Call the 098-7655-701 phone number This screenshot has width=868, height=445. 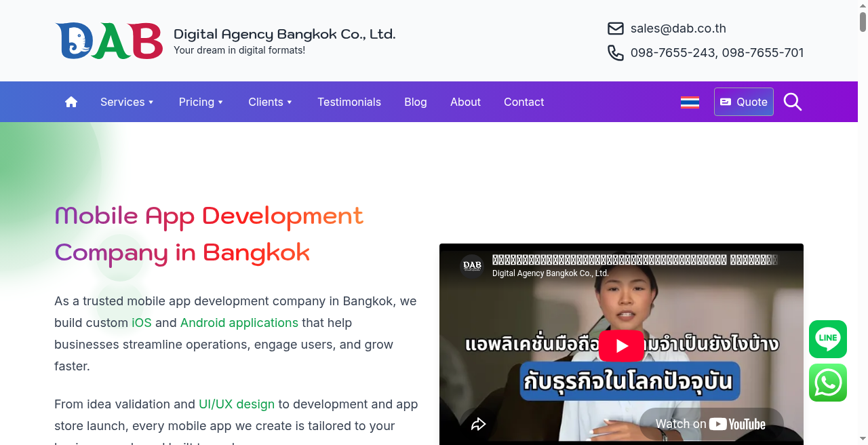pyautogui.click(x=763, y=53)
